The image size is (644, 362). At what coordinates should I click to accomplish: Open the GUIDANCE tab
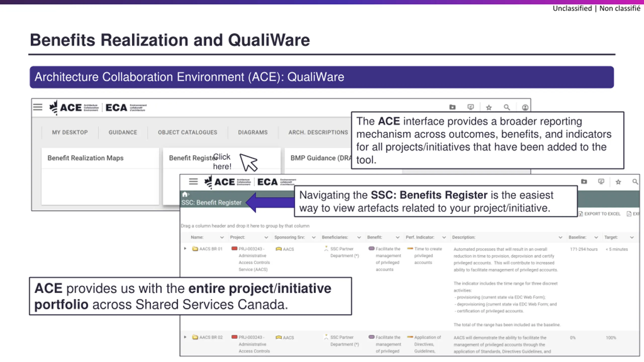coord(123,132)
